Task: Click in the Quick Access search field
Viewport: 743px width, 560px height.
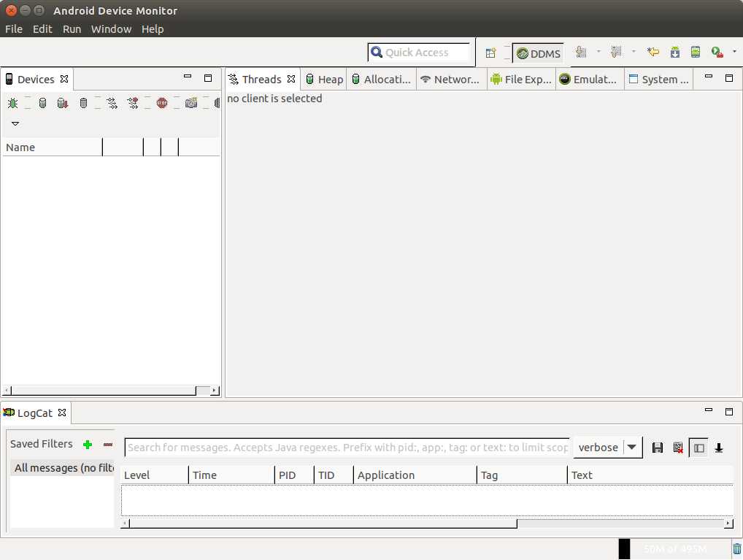Action: [x=419, y=52]
